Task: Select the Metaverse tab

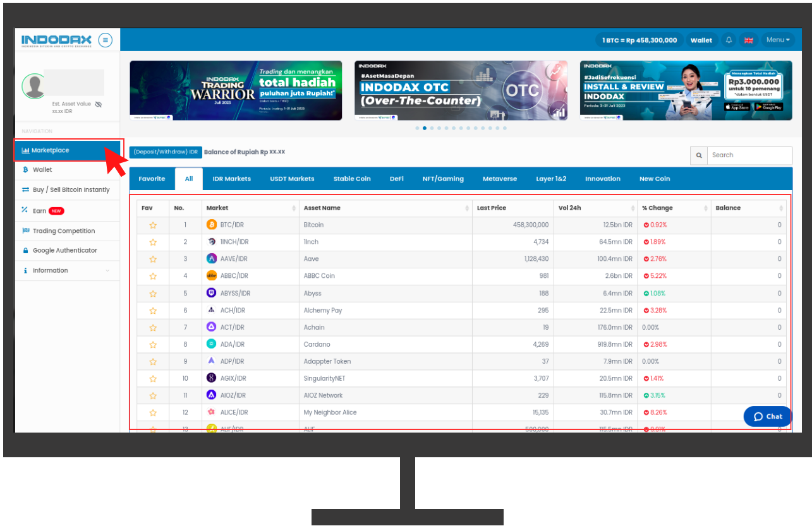Action: point(500,179)
